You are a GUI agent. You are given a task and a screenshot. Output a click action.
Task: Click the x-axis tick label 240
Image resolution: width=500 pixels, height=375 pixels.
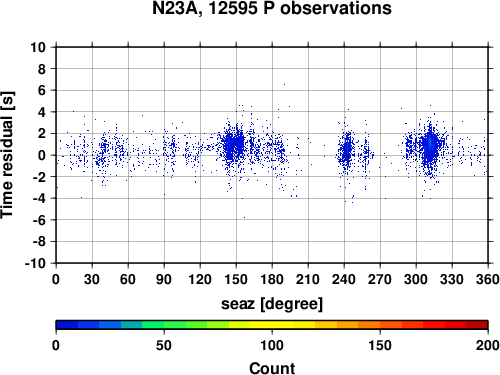[344, 279]
